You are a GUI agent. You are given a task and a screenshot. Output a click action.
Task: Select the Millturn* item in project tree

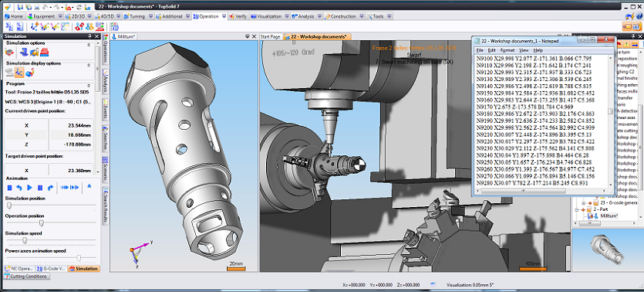click(x=609, y=216)
